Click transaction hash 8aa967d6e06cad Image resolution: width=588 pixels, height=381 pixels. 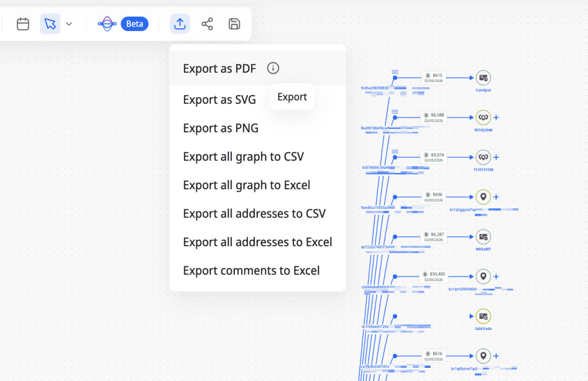(x=375, y=128)
